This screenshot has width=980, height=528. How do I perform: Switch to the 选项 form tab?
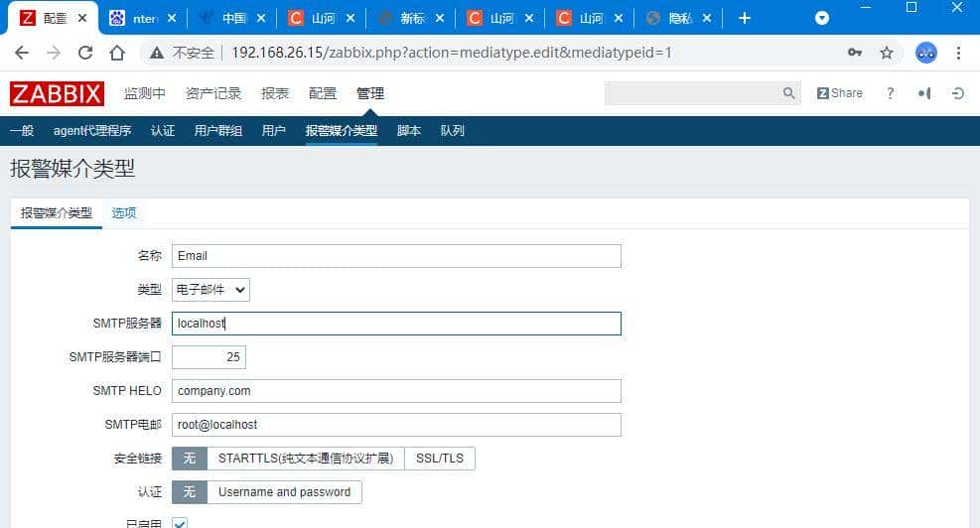click(x=124, y=213)
